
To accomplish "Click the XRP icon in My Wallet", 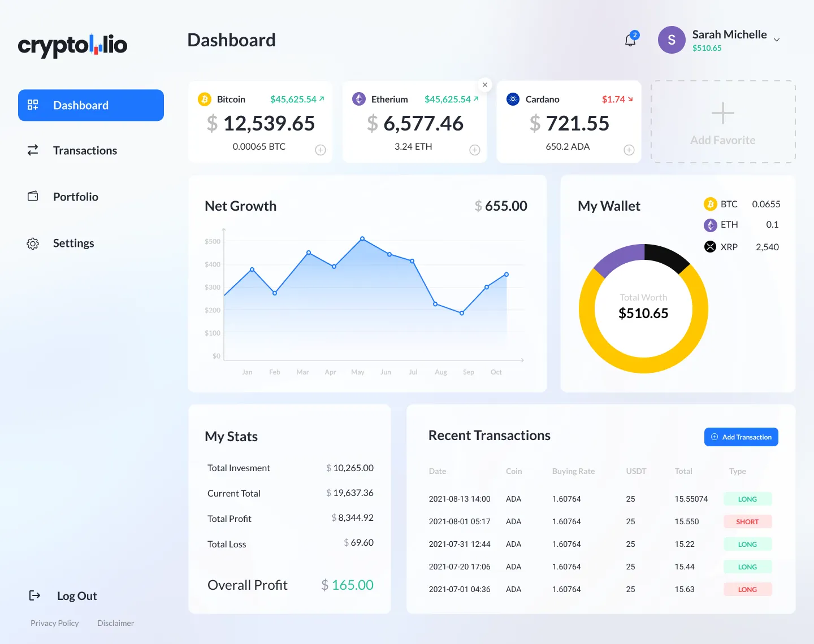I will point(710,247).
